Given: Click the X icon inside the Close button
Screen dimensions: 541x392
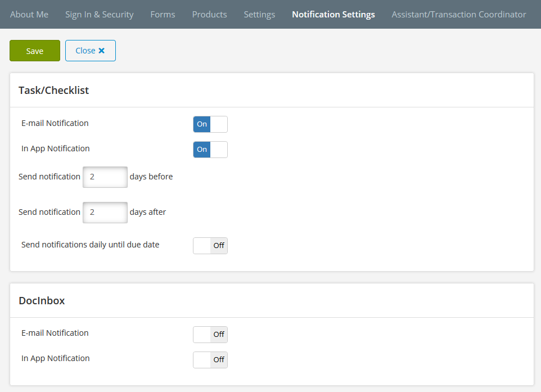Looking at the screenshot, I should [x=102, y=50].
